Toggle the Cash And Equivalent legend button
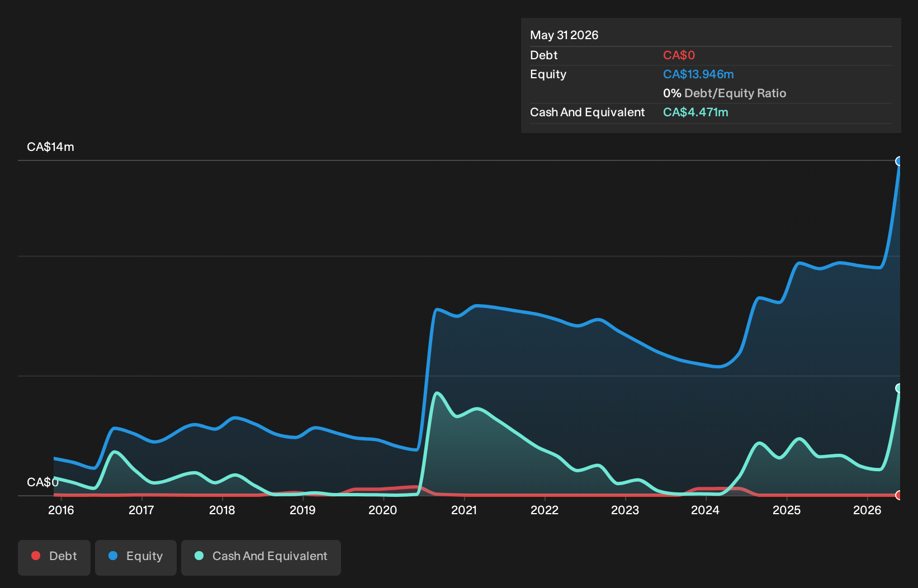Screen dimensions: 918x588 point(261,557)
